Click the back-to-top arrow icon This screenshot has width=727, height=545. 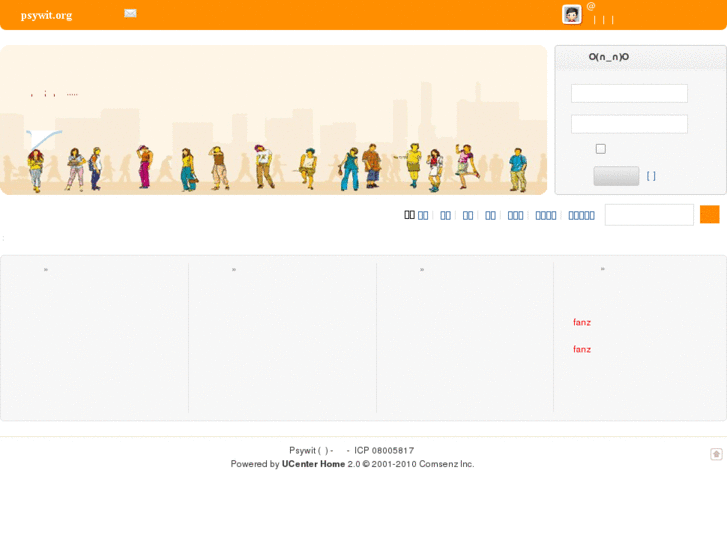(716, 454)
